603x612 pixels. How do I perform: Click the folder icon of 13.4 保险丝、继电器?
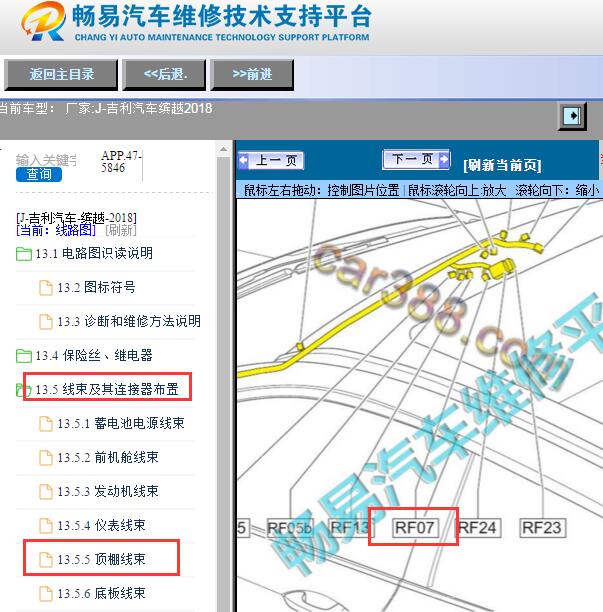tap(24, 356)
